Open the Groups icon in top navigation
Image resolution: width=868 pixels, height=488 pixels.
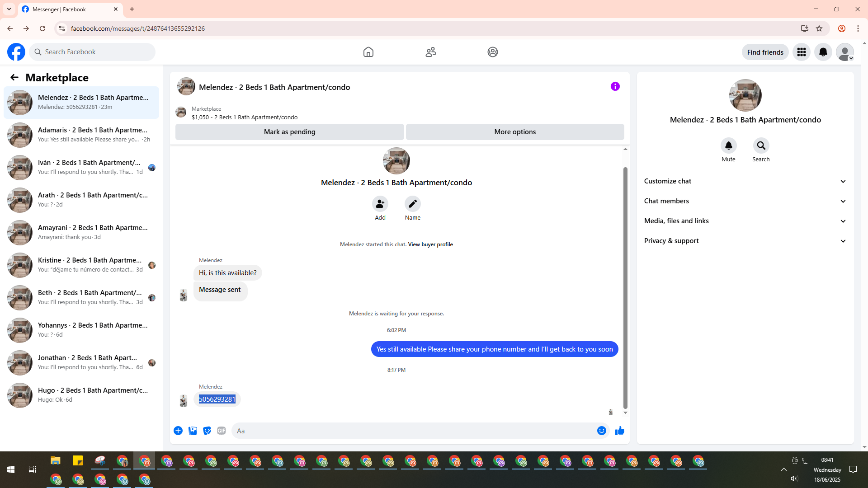point(493,52)
